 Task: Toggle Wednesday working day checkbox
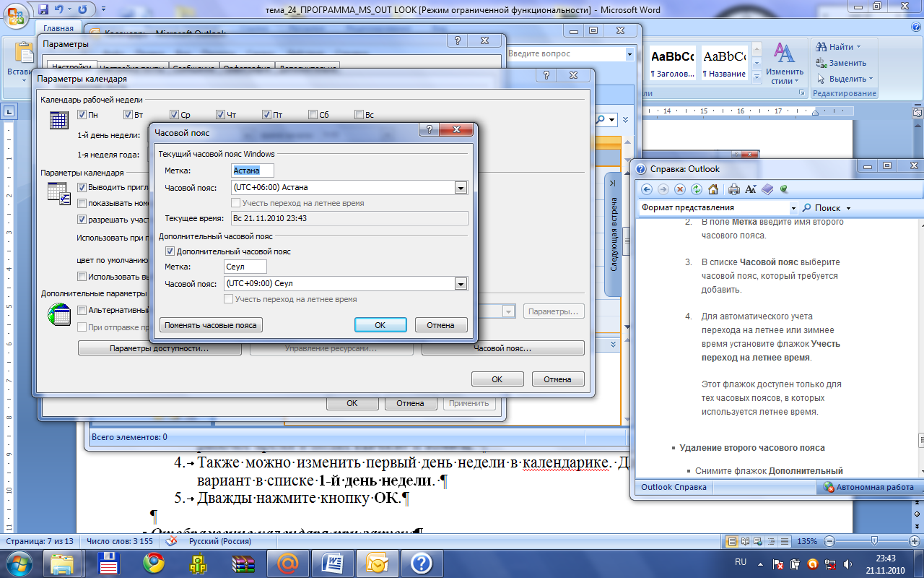pos(175,115)
